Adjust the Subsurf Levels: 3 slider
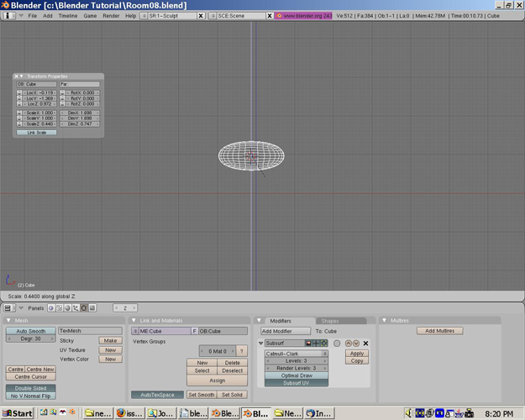This screenshot has height=420, width=525. click(x=297, y=361)
